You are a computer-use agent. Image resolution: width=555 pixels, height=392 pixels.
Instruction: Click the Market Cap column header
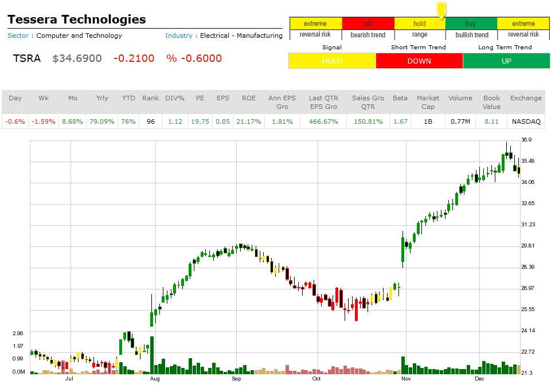coord(428,102)
